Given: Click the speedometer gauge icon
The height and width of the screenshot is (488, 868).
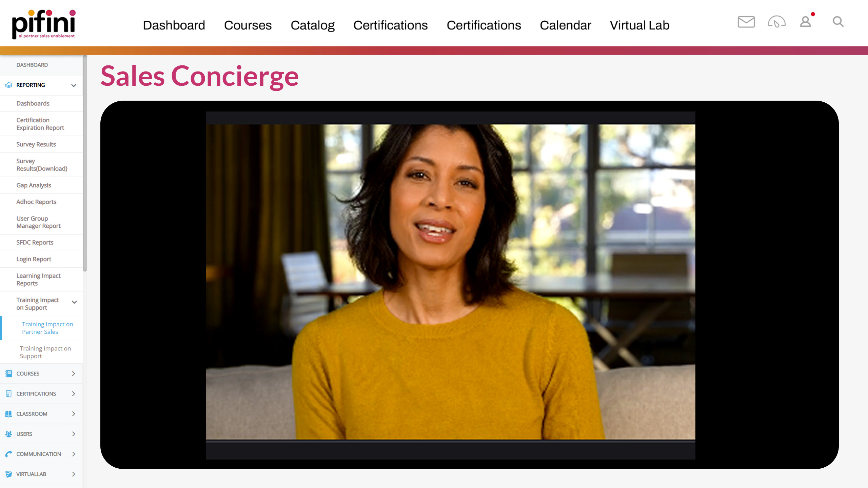Looking at the screenshot, I should 776,22.
